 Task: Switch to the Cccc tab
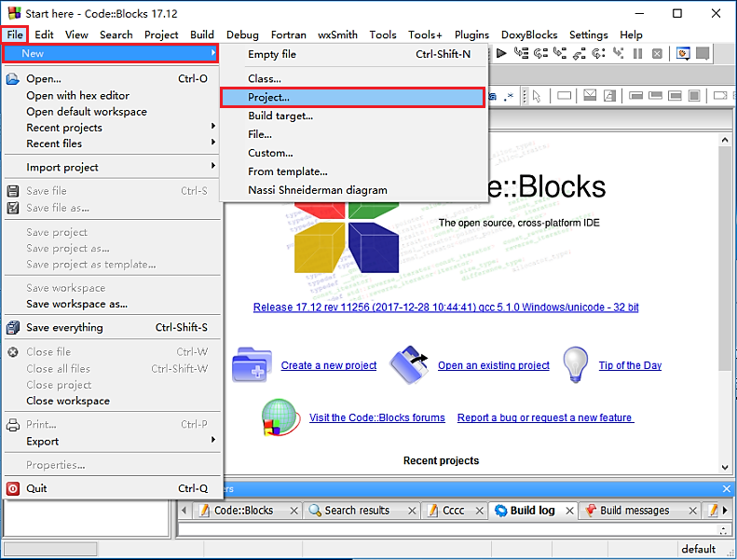(x=453, y=511)
